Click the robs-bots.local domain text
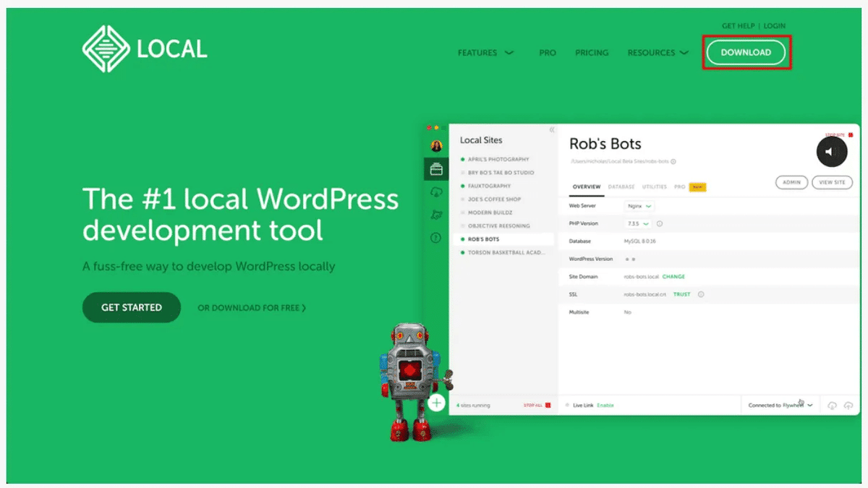This screenshot has height=488, width=868. click(641, 277)
